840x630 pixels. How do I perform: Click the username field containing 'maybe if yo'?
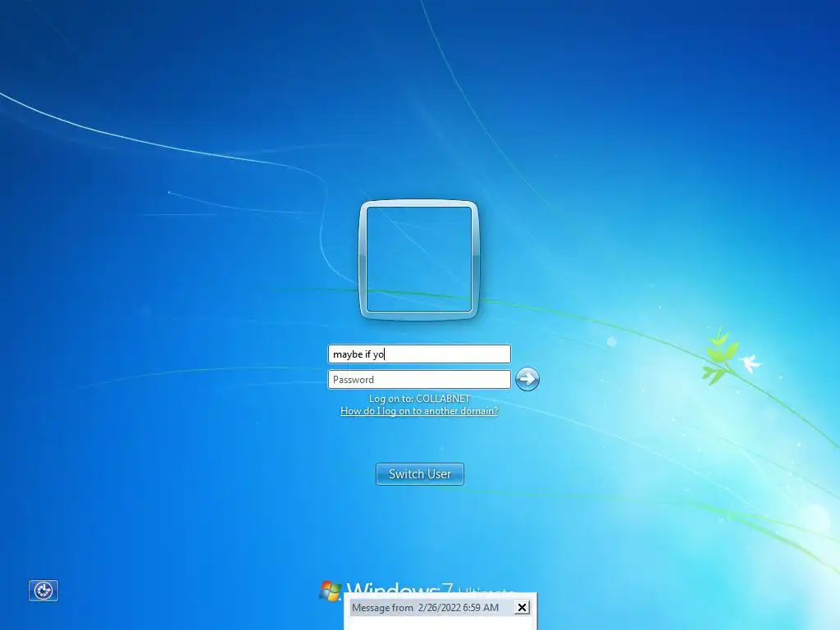(419, 354)
